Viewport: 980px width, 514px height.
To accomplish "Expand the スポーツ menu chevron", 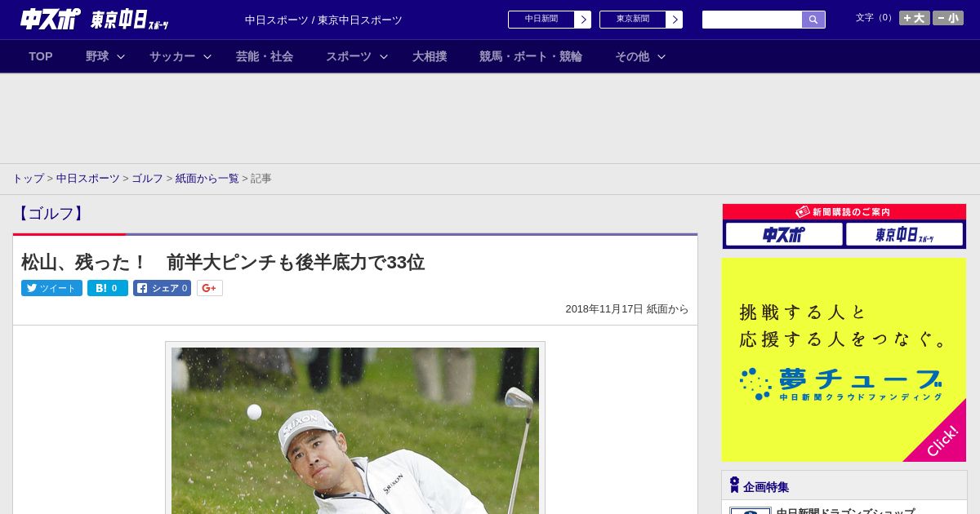I will pyautogui.click(x=384, y=56).
